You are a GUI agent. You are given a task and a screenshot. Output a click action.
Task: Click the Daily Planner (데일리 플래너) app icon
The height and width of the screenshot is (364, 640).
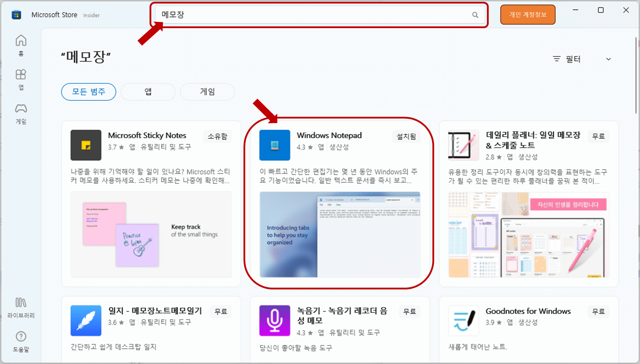[x=463, y=145]
